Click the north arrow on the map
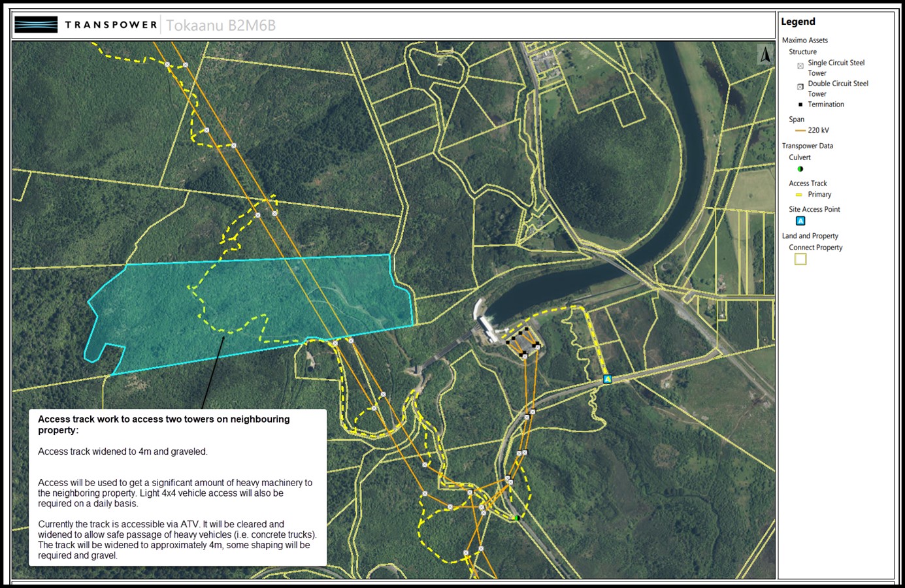Screen dimensions: 905x588 pos(765,55)
